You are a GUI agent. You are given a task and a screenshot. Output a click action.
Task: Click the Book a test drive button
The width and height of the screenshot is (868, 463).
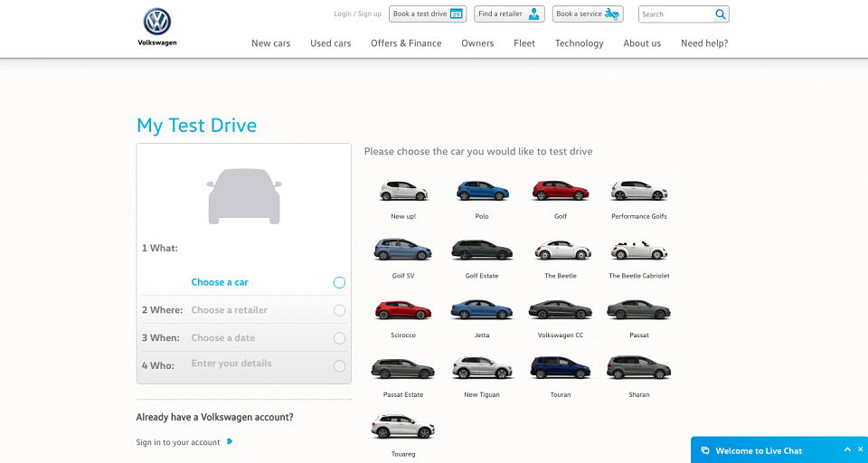click(428, 14)
